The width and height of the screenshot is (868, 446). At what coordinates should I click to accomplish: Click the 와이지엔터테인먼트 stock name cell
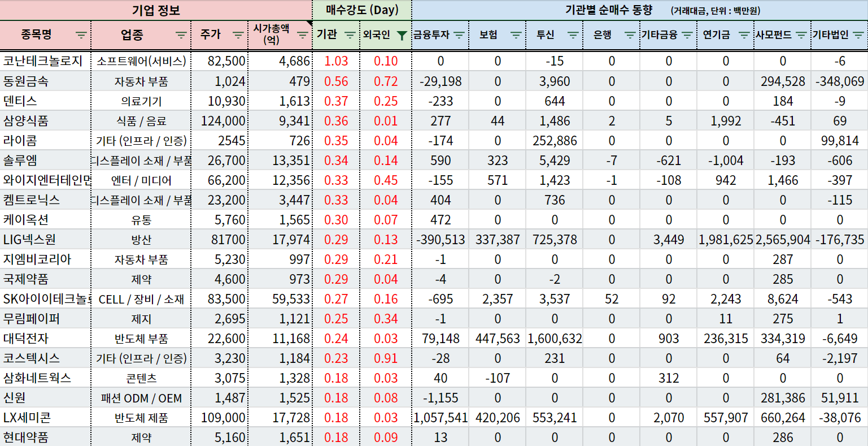click(x=45, y=180)
